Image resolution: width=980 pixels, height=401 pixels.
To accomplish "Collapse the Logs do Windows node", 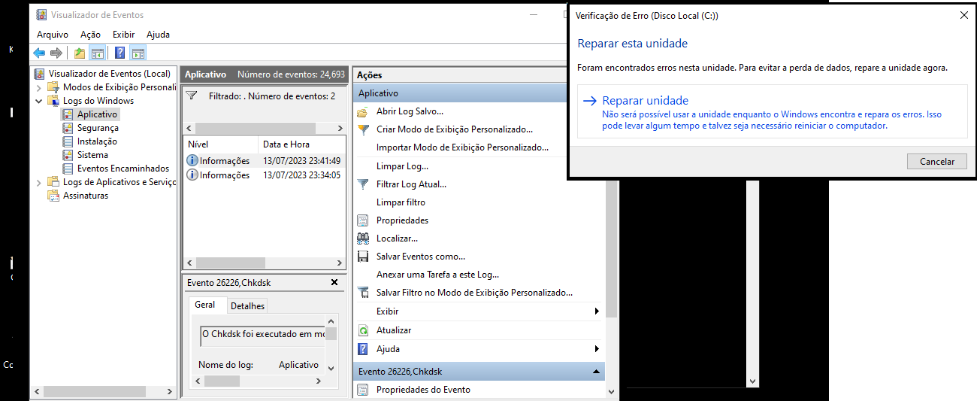I will coord(39,101).
